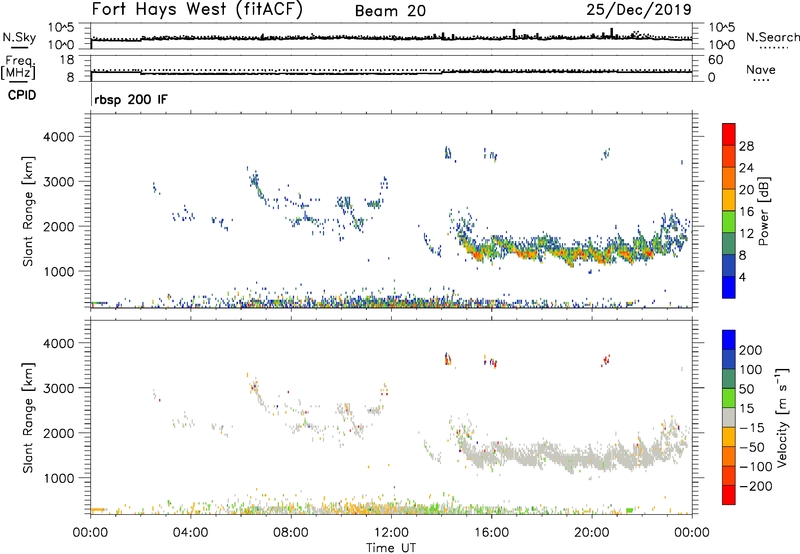Select the "16:00" time tick label
The height and width of the screenshot is (554, 800).
[x=491, y=533]
